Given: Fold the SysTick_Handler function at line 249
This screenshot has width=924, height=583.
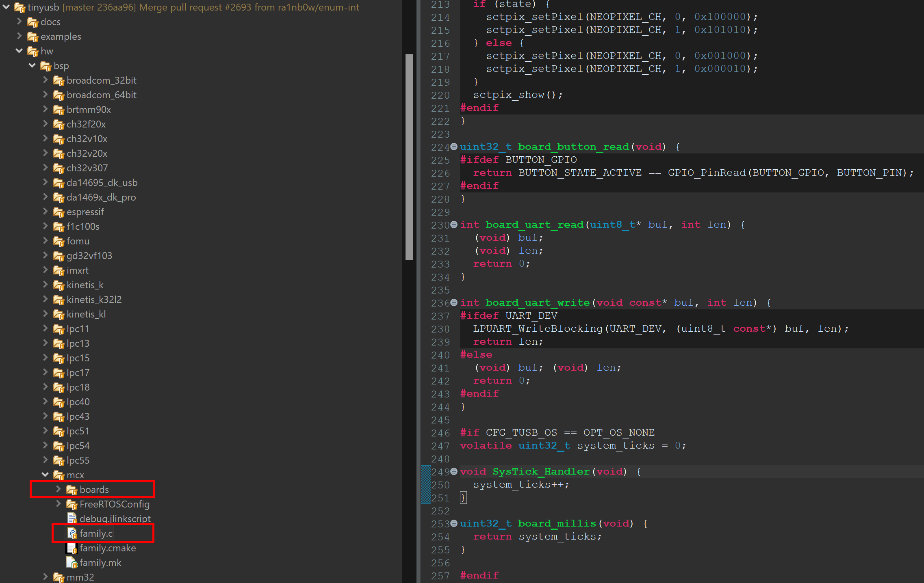Looking at the screenshot, I should 454,472.
